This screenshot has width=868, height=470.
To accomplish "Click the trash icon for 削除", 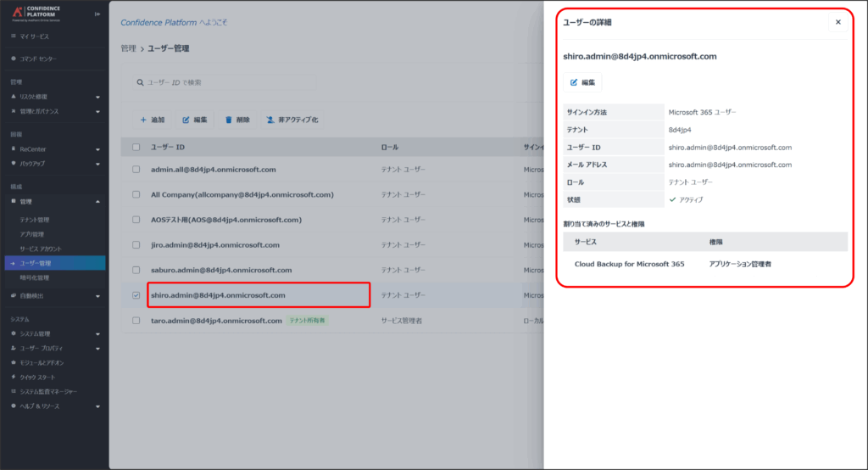I will point(228,120).
